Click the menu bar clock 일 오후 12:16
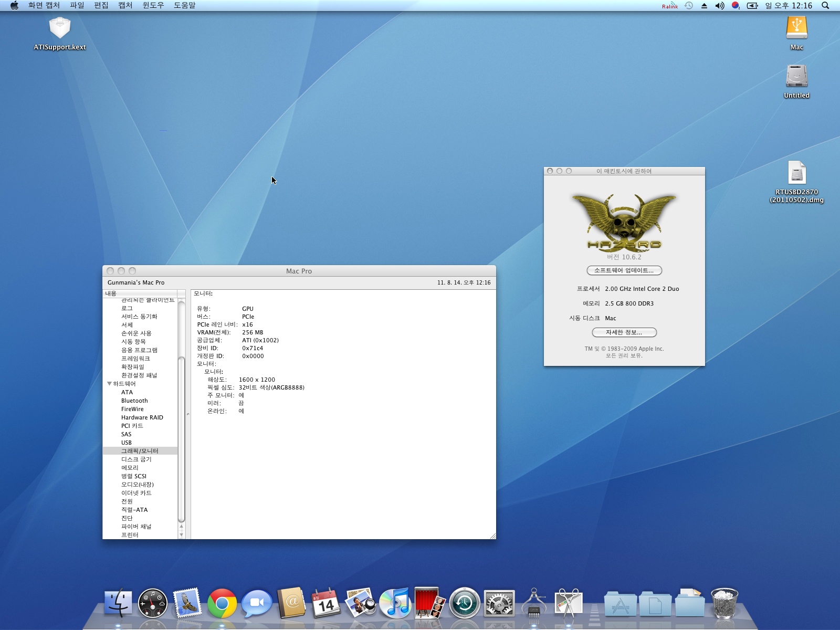The width and height of the screenshot is (840, 630). 789,5
